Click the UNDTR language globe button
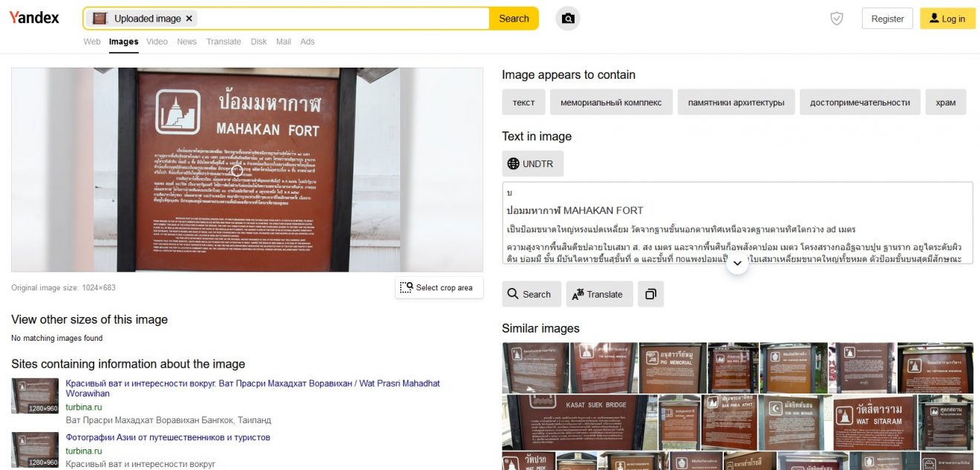Viewport: 980px width, 470px height. tap(532, 163)
